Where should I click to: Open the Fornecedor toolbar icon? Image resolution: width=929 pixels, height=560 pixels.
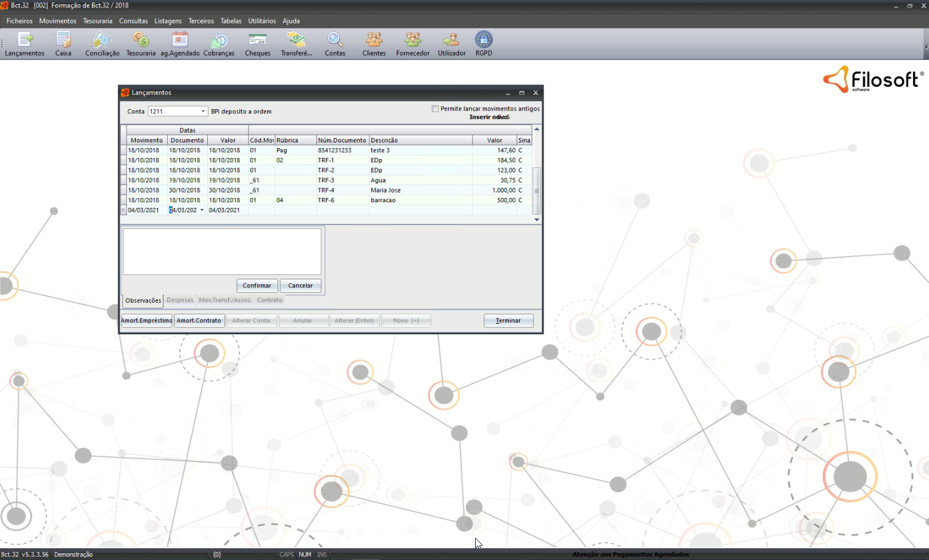pos(413,44)
